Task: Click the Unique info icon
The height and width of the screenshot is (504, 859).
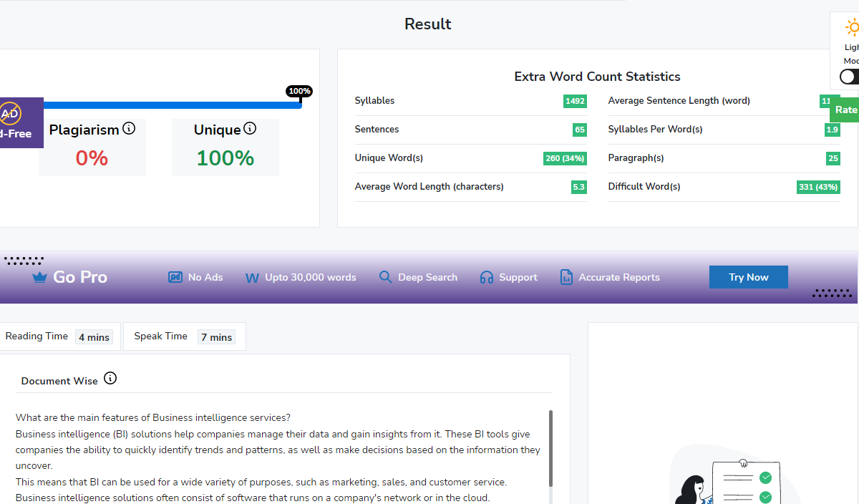Action: click(x=250, y=129)
